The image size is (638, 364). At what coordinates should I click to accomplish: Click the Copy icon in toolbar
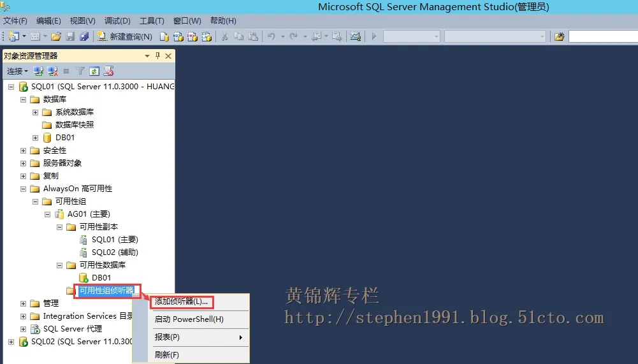pos(239,36)
